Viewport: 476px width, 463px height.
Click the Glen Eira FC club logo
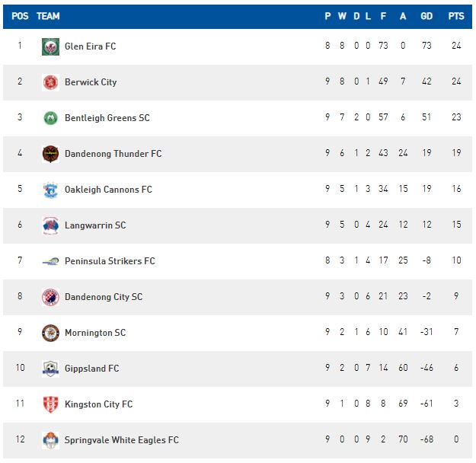50,46
